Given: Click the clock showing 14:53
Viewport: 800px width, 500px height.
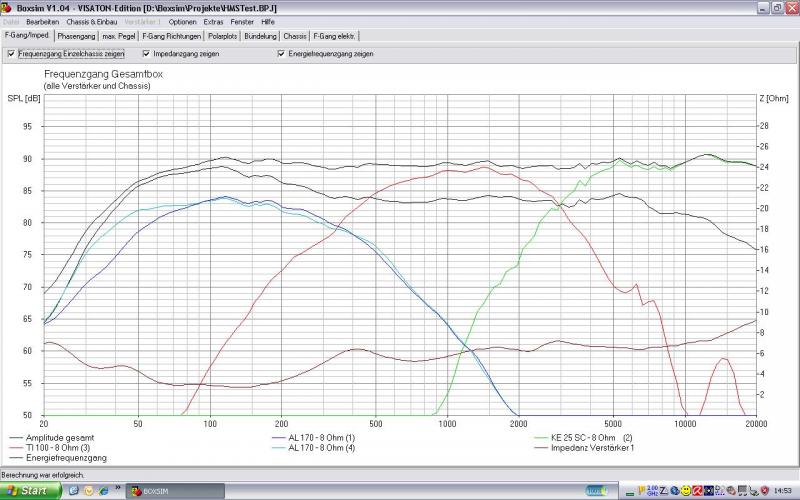Looking at the screenshot, I should 781,491.
